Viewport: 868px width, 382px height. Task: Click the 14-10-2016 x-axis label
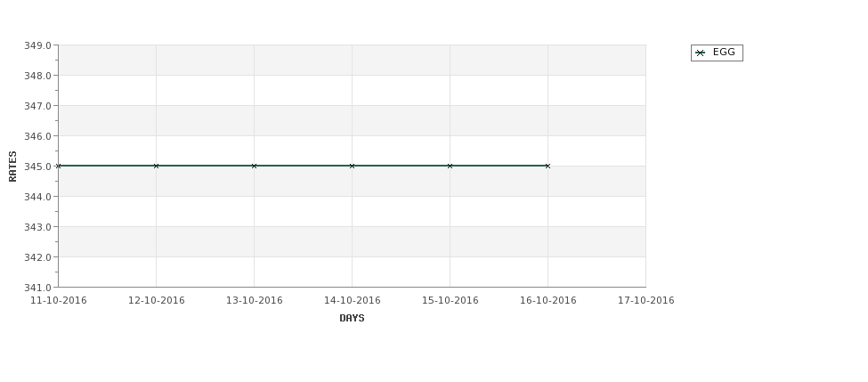coord(353,300)
